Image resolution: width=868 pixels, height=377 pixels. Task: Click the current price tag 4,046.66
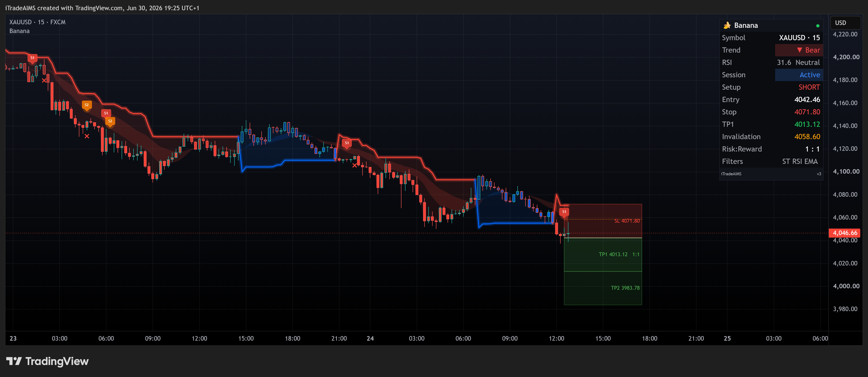(x=844, y=233)
